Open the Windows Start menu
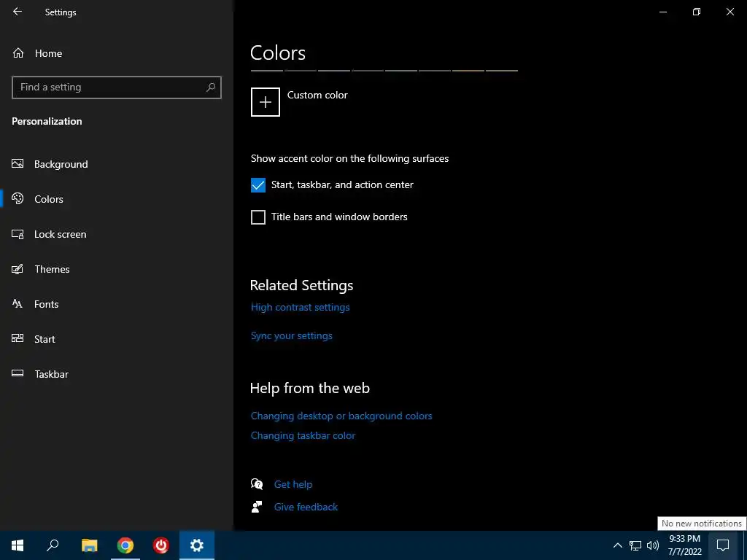 point(18,545)
